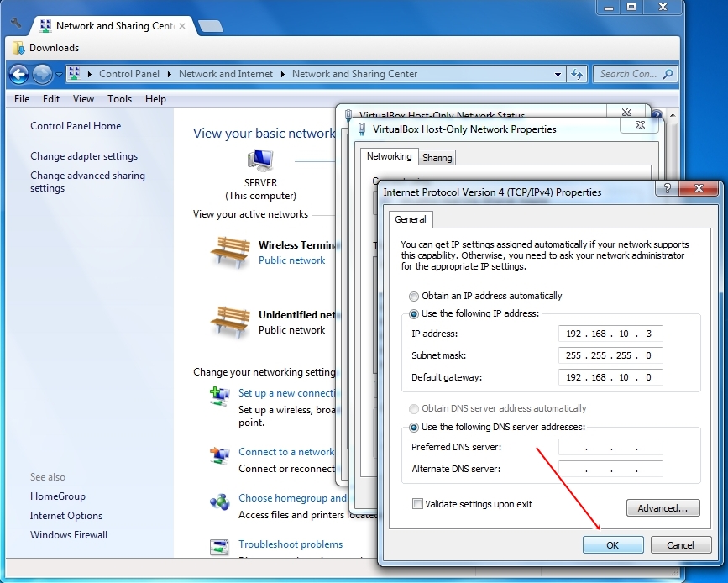Open the Help menu
Viewport: 728px width, 583px height.
coord(155,99)
